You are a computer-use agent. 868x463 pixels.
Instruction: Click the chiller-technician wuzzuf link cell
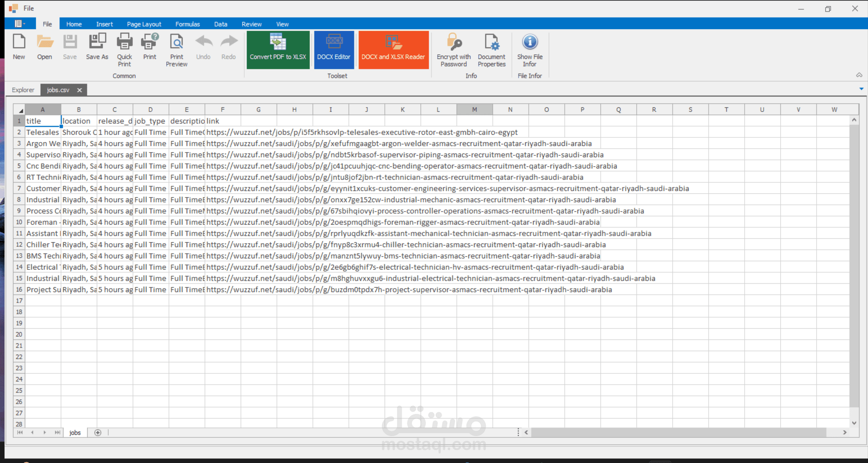pyautogui.click(x=406, y=245)
